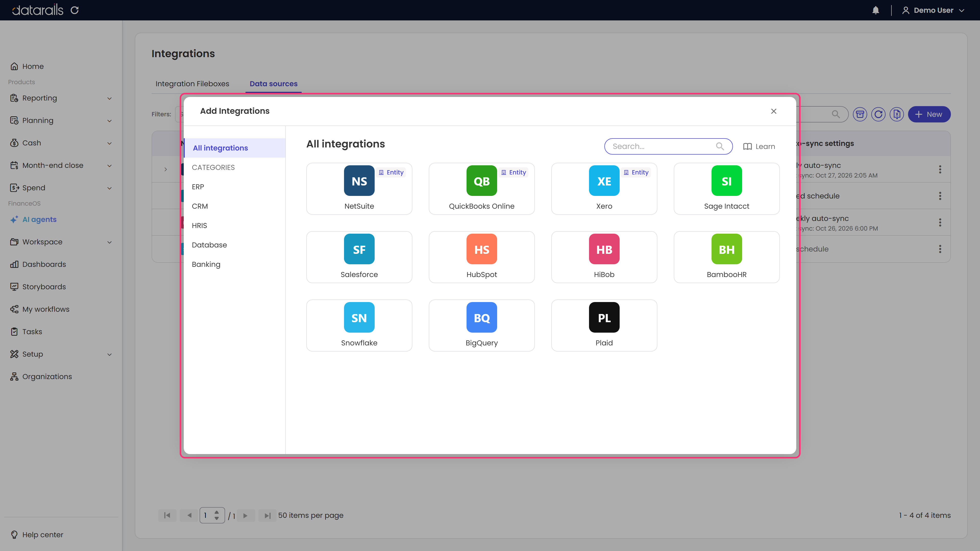Viewport: 980px width, 551px height.
Task: Select the BigQuery integration card
Action: (482, 325)
